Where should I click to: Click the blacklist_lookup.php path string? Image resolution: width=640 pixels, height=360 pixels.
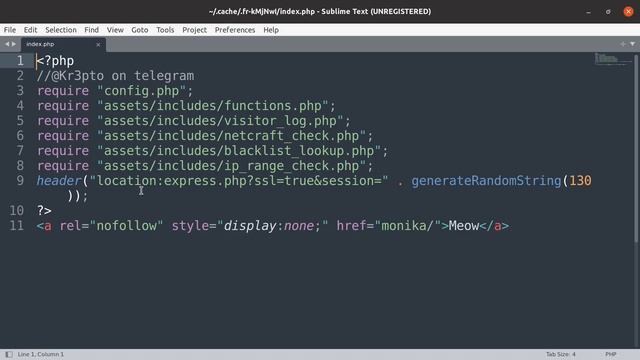(239, 151)
